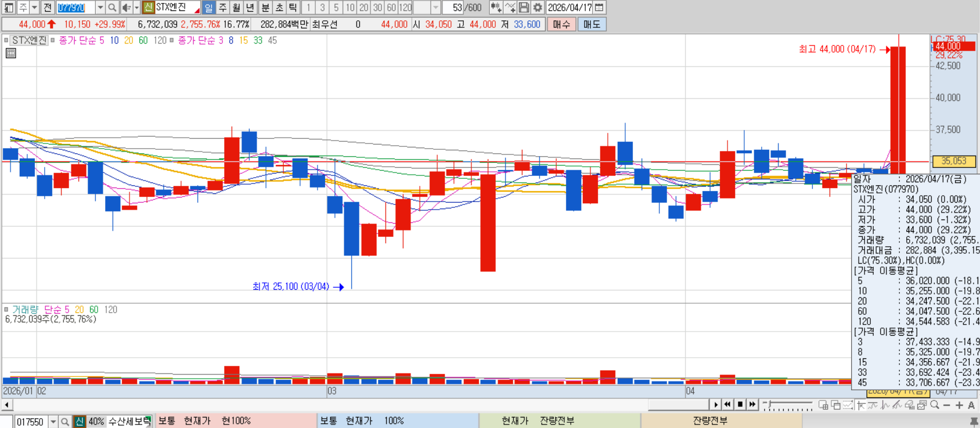Click the 매수 buy button
The image size is (980, 428).
click(x=561, y=24)
